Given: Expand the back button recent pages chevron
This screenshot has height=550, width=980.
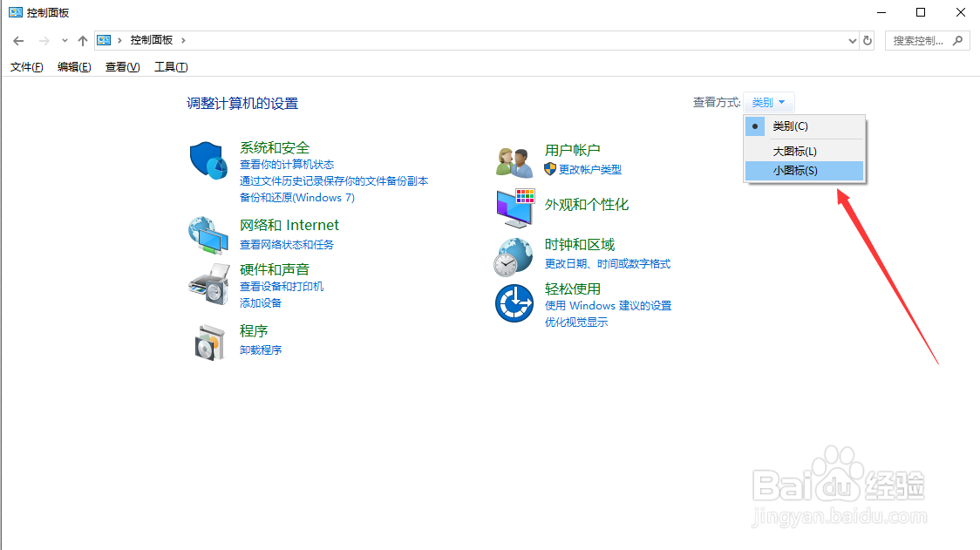Looking at the screenshot, I should tap(65, 40).
